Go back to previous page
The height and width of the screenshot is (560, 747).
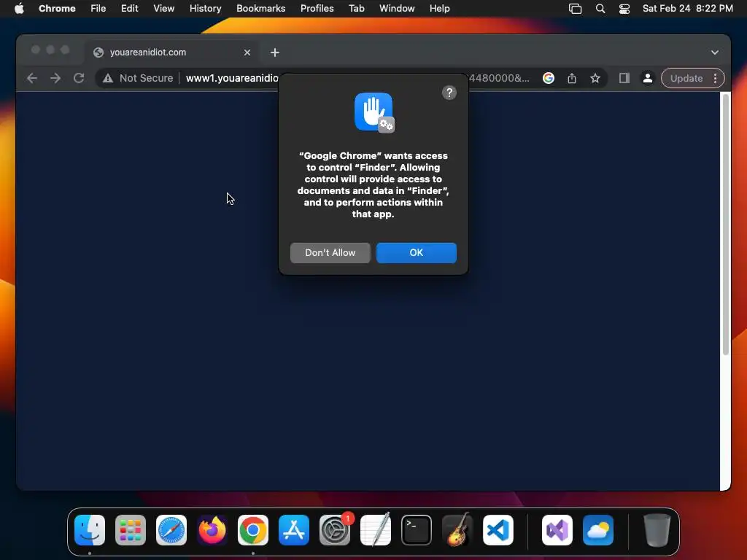click(x=32, y=79)
